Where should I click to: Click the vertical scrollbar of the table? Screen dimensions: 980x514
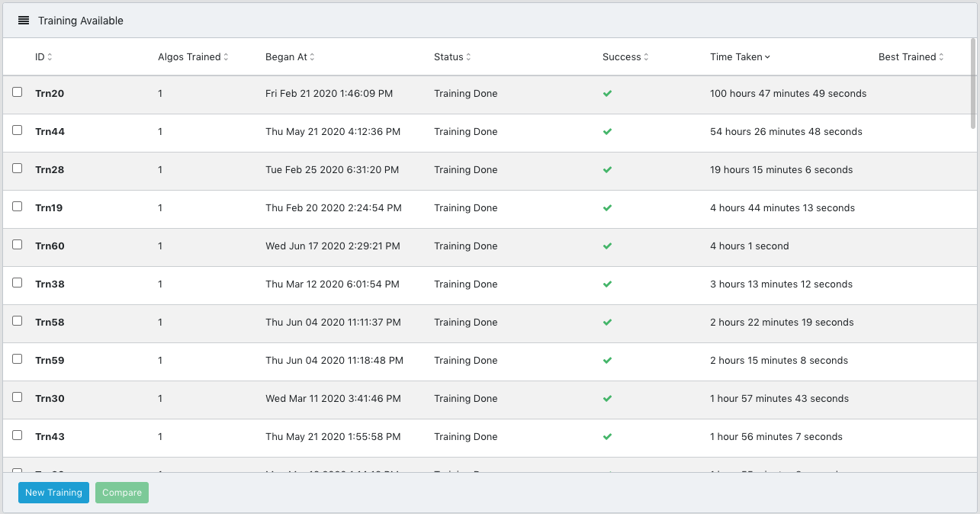pos(973,84)
